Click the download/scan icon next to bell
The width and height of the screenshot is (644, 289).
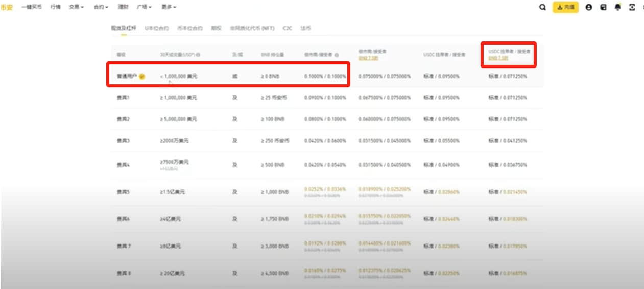coord(632,7)
